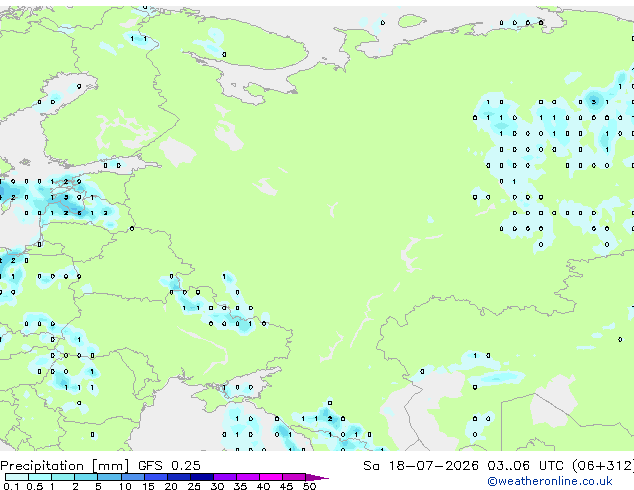
Task: Pick the 15–20 mm legend color swatch
Action: click(156, 477)
